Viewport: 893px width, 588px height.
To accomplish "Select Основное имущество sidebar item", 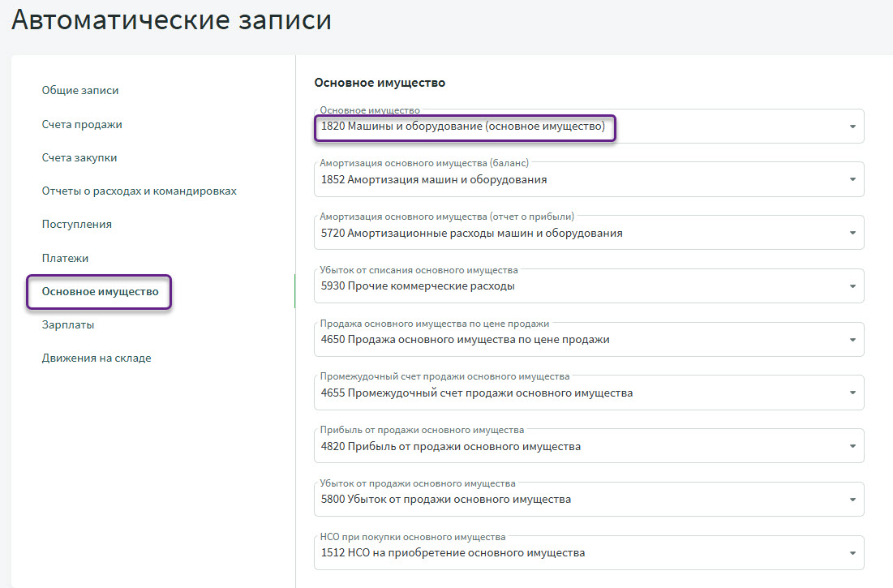I will click(100, 291).
